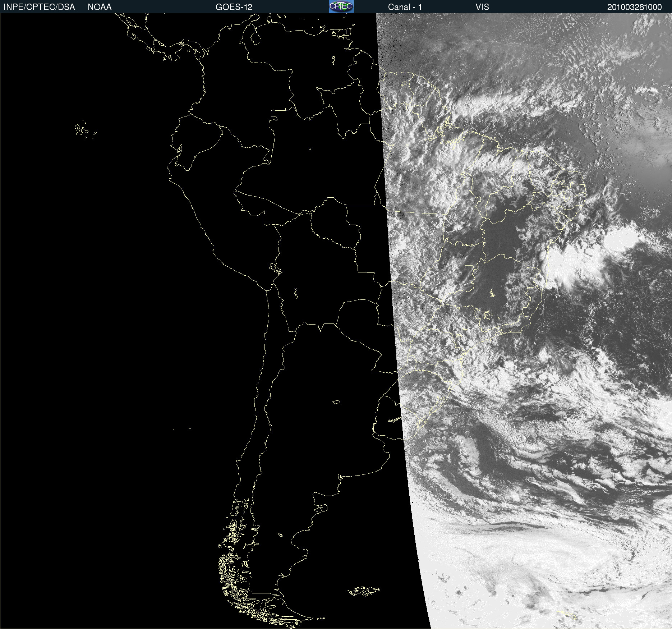Click the CPTEC logo in the header

(x=341, y=6)
